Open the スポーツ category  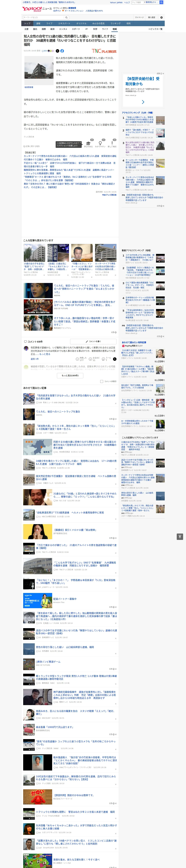click(x=76, y=29)
